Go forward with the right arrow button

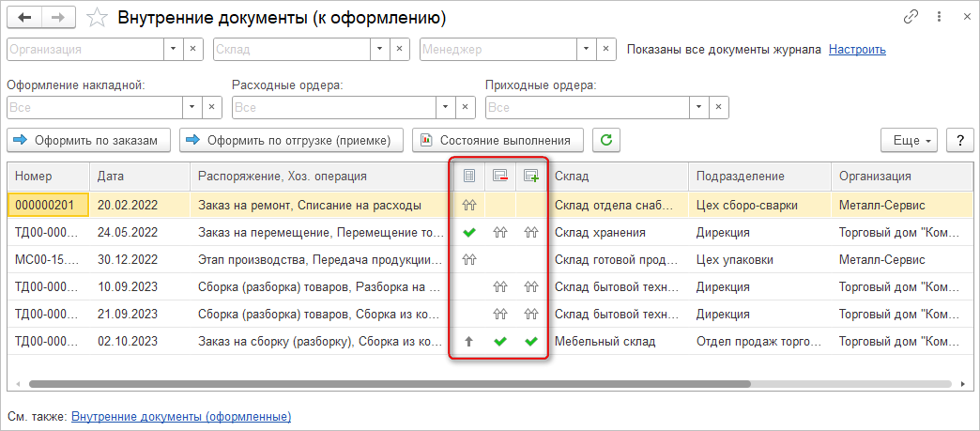[x=57, y=18]
